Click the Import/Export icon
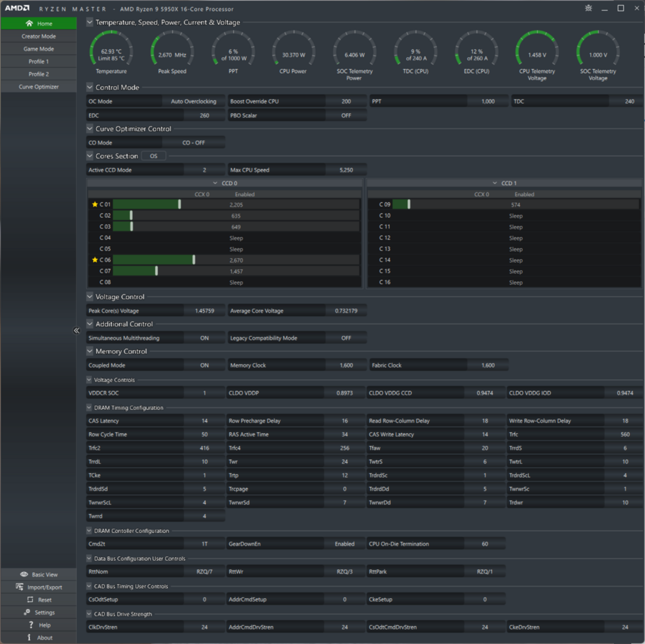 pos(20,587)
